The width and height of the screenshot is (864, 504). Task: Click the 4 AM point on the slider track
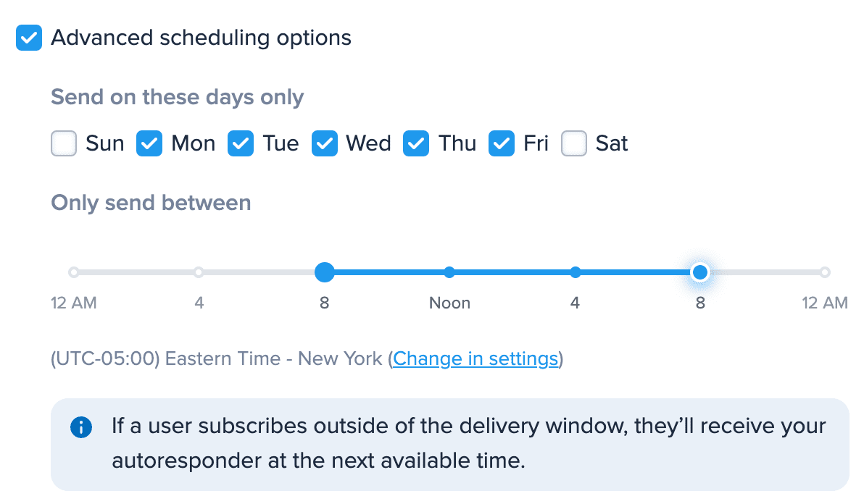click(199, 272)
